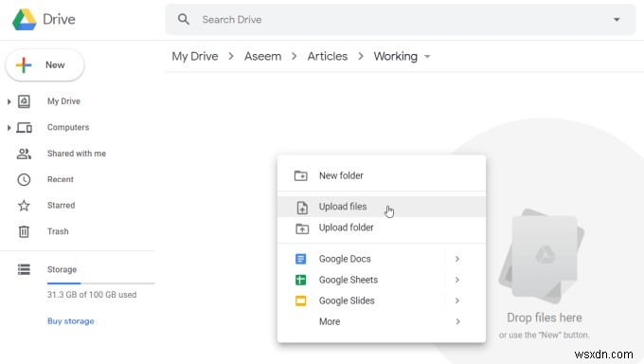Click the New folder icon in menu

tap(300, 175)
